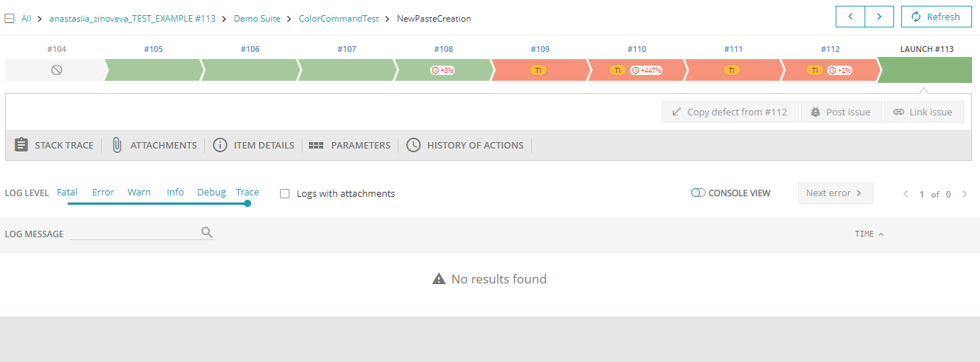Viewport: 980px width, 362px height.
Task: Select current LAUNCH #113 label
Action: 927,49
